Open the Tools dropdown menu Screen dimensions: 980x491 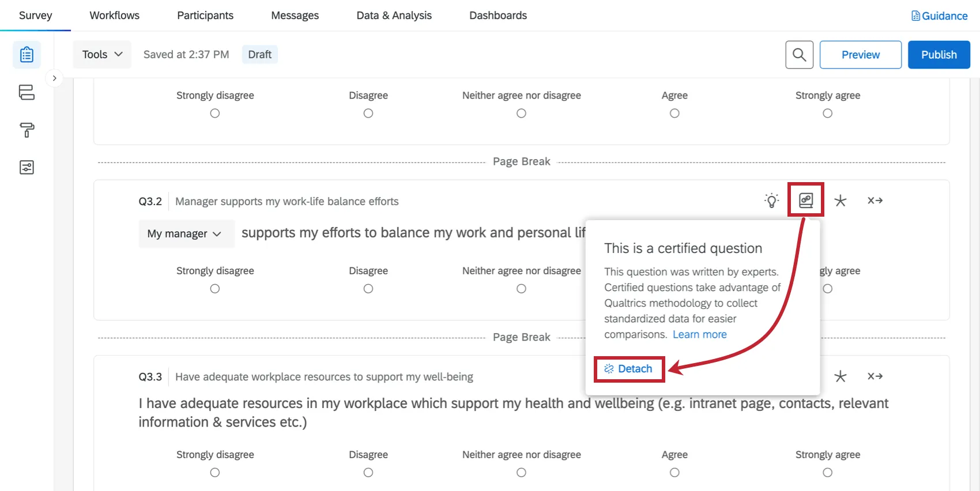(x=102, y=55)
